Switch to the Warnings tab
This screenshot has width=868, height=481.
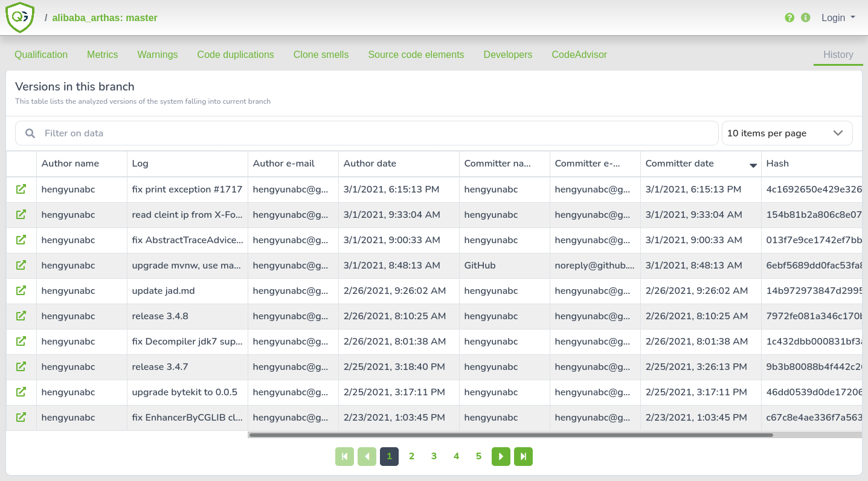point(158,54)
